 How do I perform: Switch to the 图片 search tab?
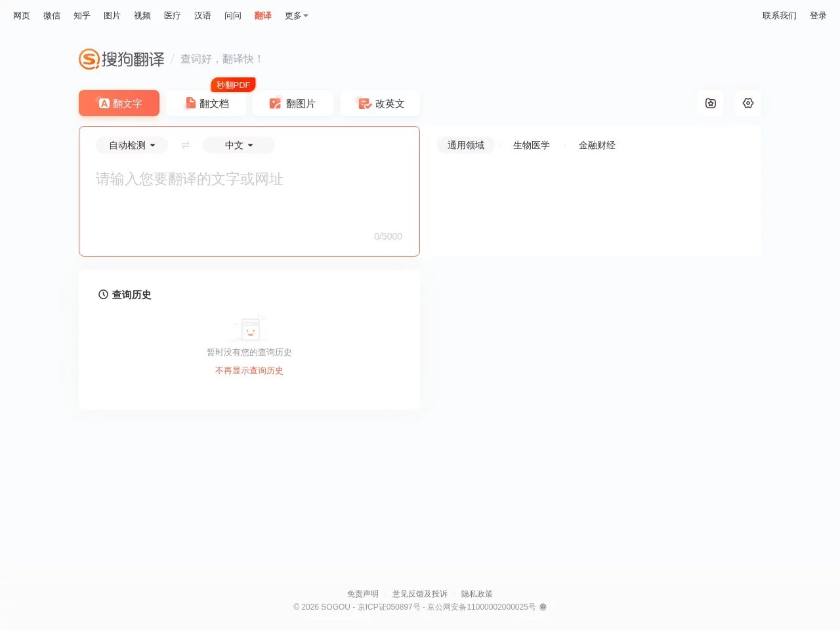coord(112,15)
